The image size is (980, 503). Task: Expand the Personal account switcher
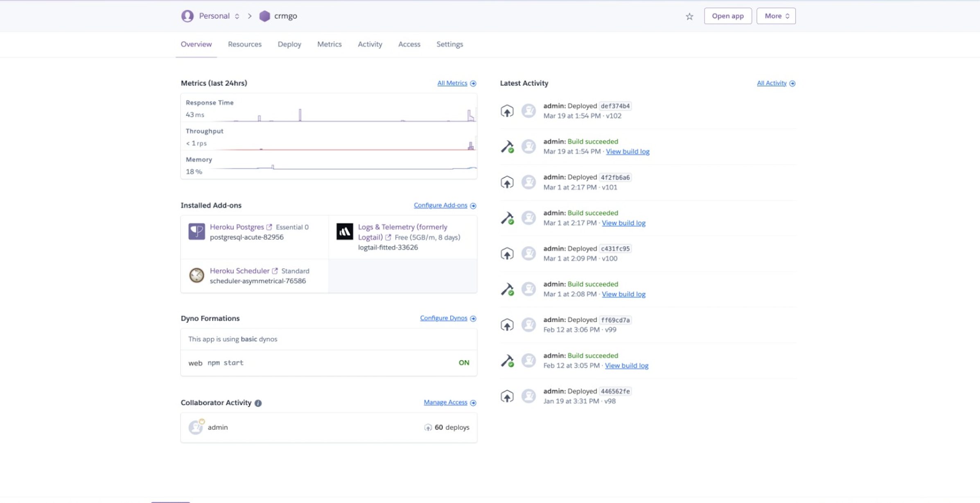237,16
